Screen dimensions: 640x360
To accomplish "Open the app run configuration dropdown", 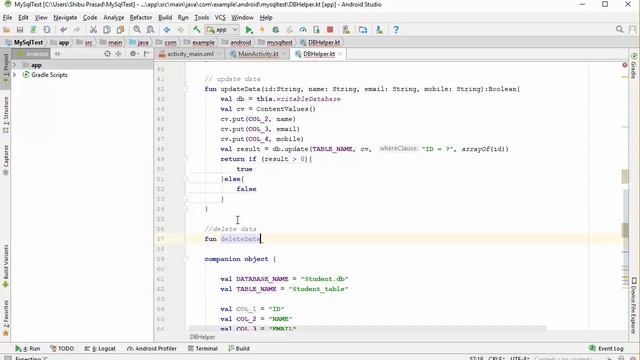I will 222,30.
